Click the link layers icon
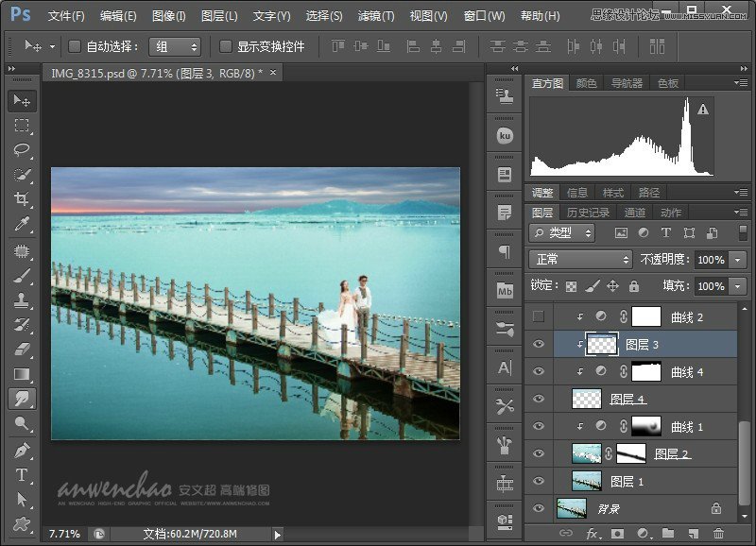Screen dimensions: 756x546 pyautogui.click(x=566, y=533)
